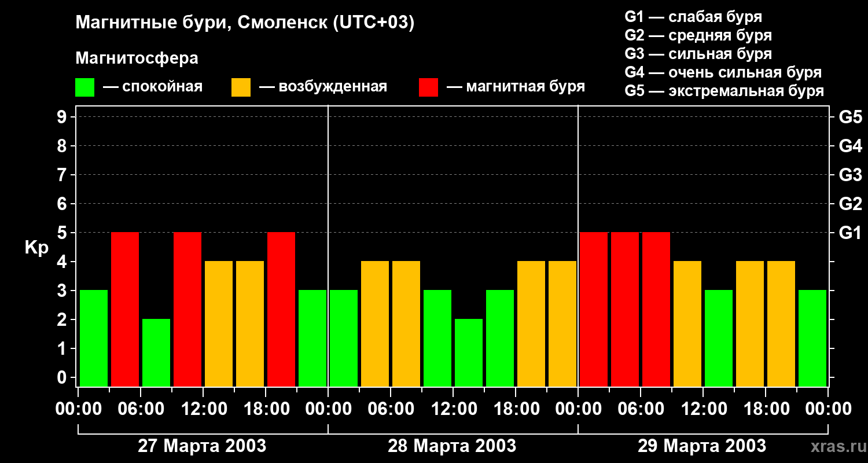868x463 pixels.
Task: Click the 'Kp' axis label
Action: (36, 248)
